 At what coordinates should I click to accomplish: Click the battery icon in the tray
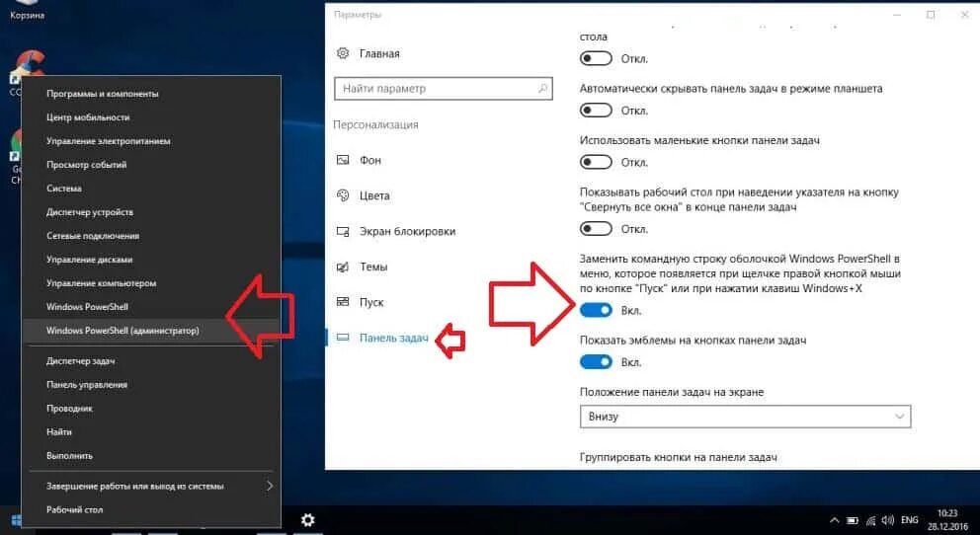[852, 520]
